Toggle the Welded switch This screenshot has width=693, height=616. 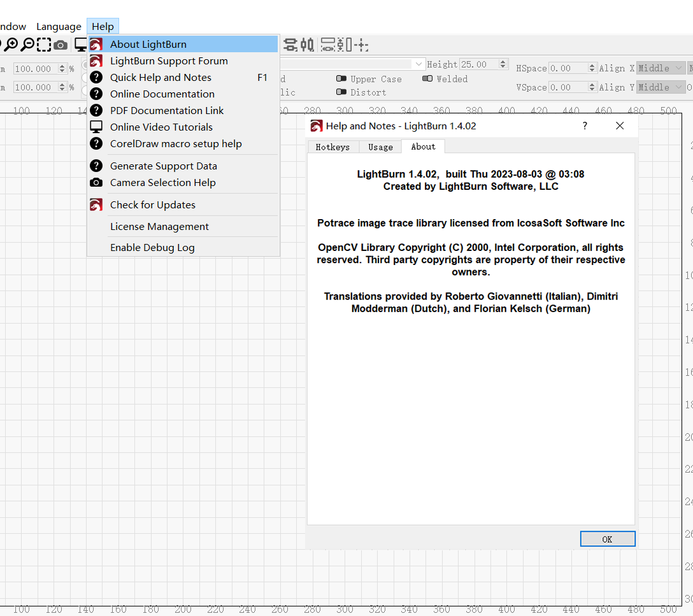point(427,78)
